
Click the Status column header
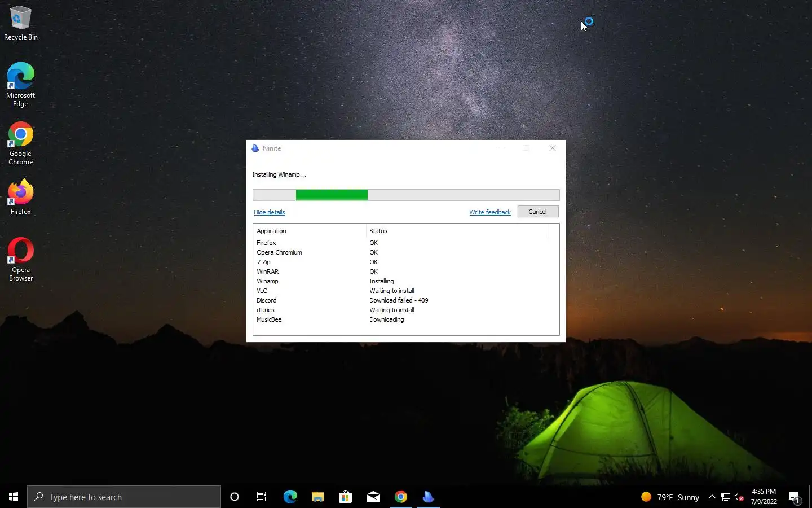click(x=457, y=231)
